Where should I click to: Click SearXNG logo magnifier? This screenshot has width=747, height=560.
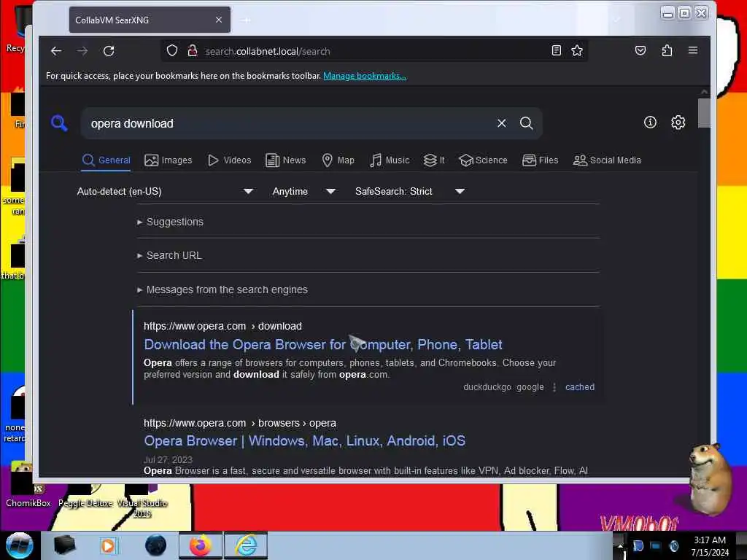[x=59, y=122]
